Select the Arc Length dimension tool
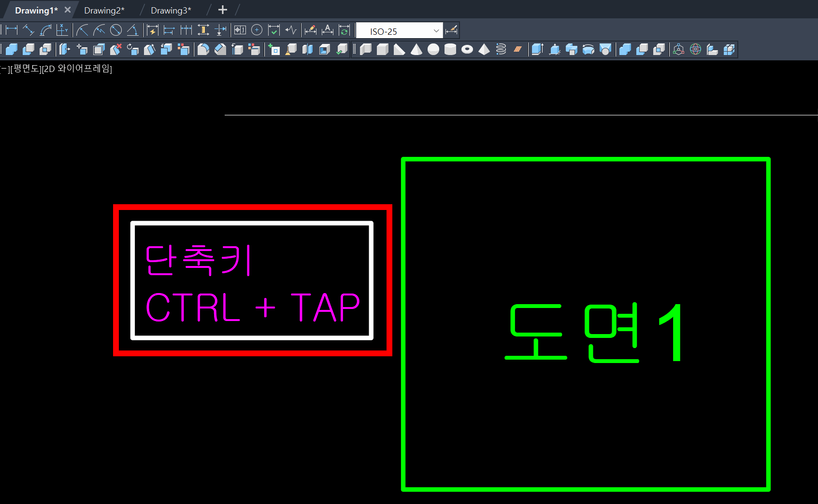 (45, 30)
